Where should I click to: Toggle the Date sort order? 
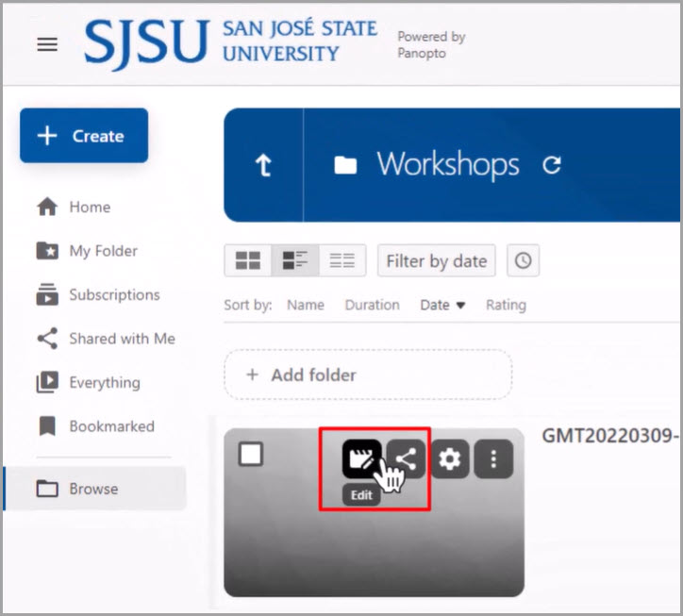click(442, 305)
